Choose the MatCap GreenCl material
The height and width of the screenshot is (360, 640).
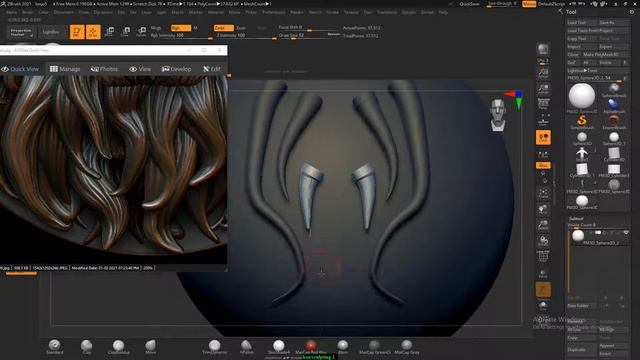tap(374, 347)
